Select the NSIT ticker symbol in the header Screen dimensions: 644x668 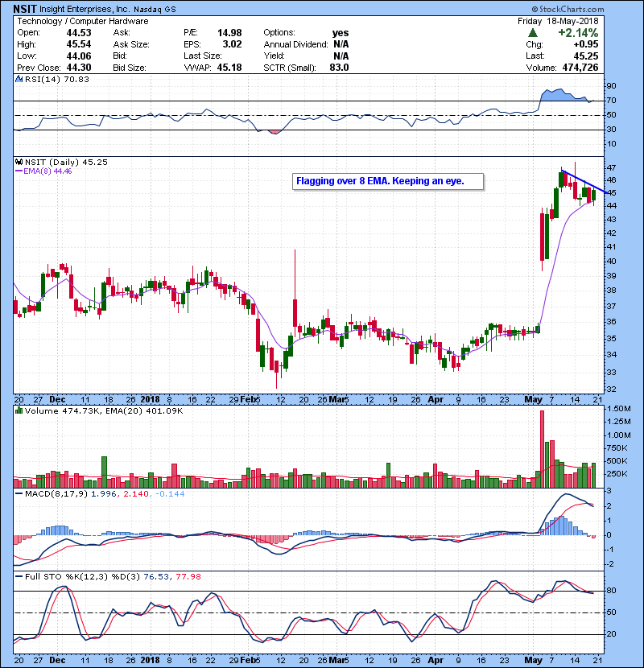tap(25, 9)
